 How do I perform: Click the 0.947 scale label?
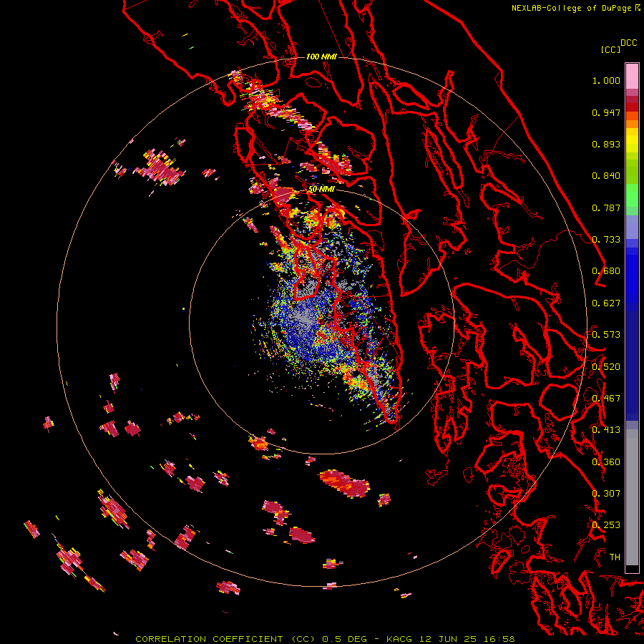pos(606,112)
